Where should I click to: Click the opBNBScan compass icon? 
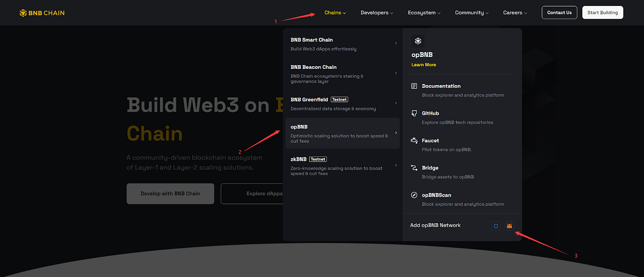pyautogui.click(x=414, y=195)
